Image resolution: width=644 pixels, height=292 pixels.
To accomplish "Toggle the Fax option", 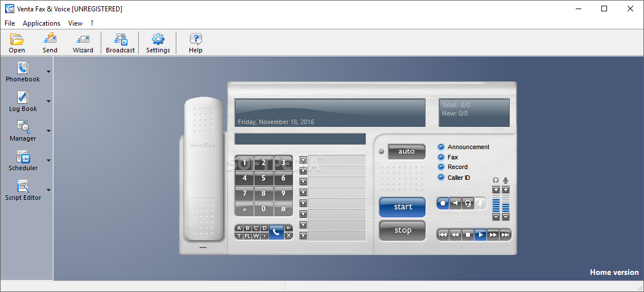I will [x=441, y=157].
